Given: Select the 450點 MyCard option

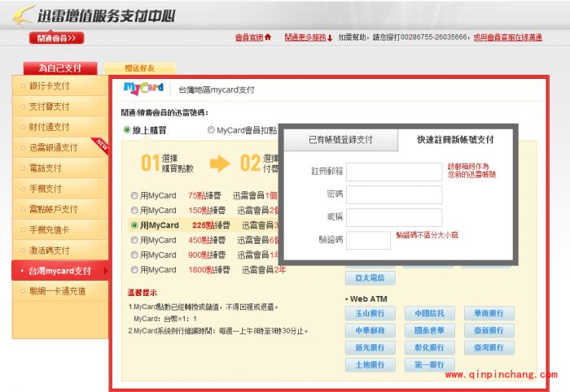Looking at the screenshot, I should click(x=134, y=240).
